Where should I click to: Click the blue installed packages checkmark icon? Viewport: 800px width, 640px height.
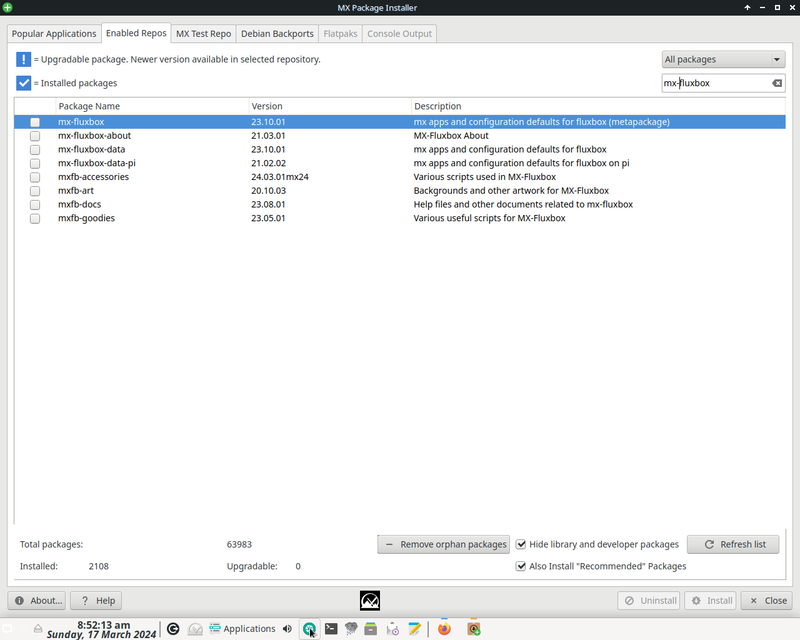pyautogui.click(x=23, y=83)
